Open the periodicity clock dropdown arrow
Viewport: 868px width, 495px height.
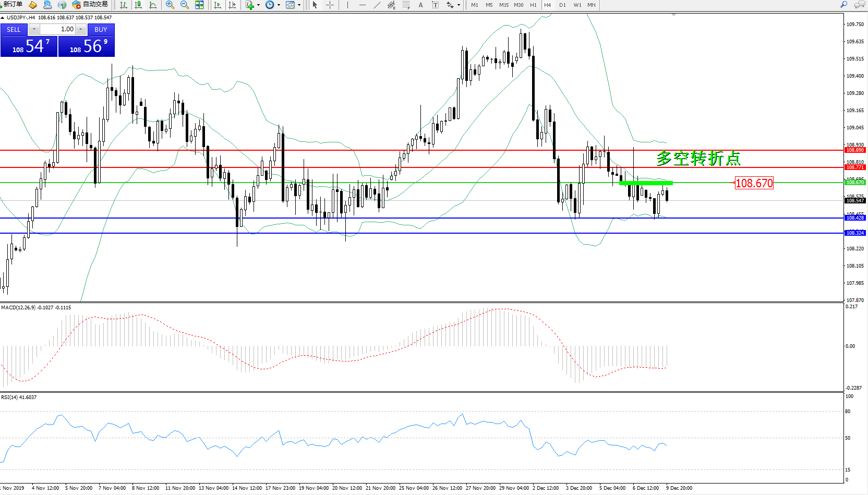[x=279, y=5]
